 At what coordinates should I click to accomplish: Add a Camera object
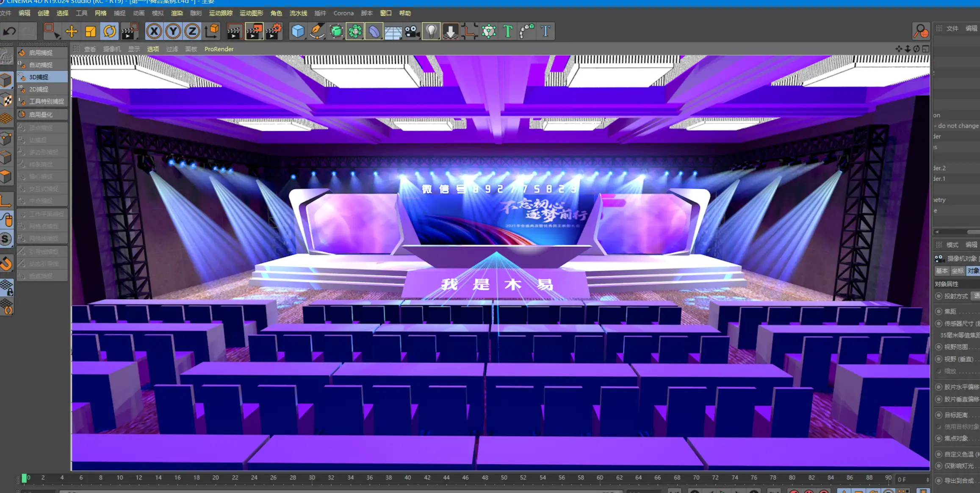pyautogui.click(x=412, y=31)
